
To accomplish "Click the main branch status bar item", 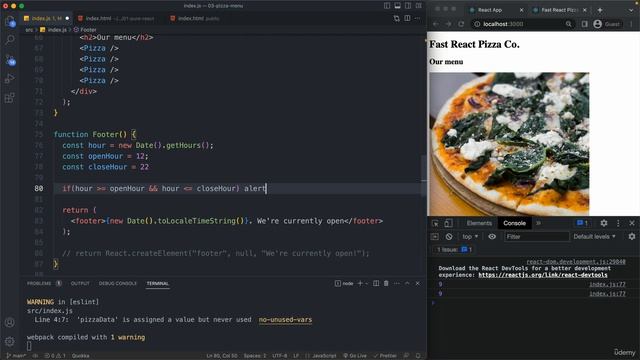I will [16, 356].
